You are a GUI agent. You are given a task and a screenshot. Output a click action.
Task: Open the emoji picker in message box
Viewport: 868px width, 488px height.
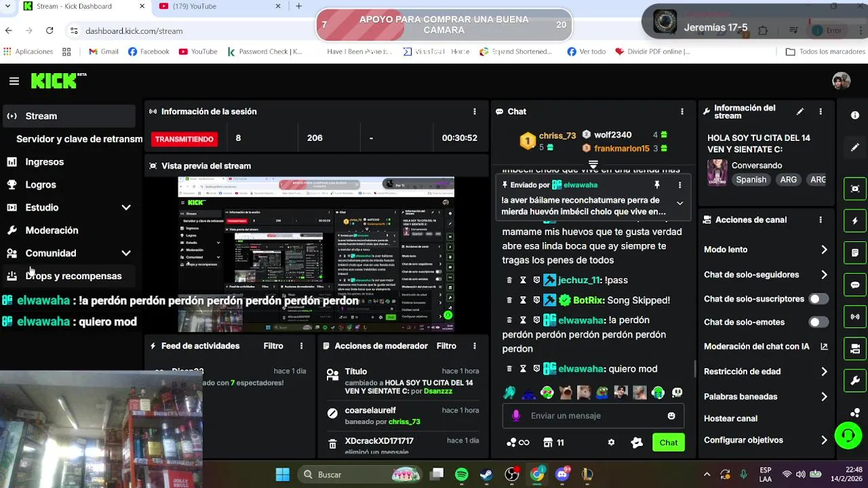click(671, 416)
